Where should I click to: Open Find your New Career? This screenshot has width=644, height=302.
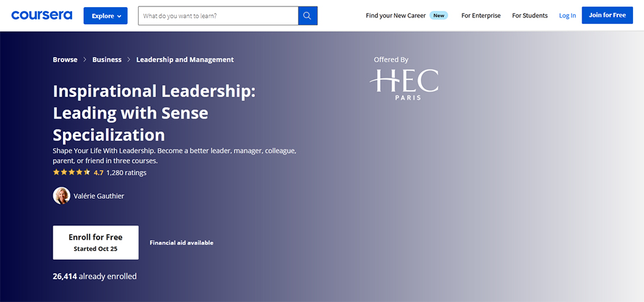(396, 16)
